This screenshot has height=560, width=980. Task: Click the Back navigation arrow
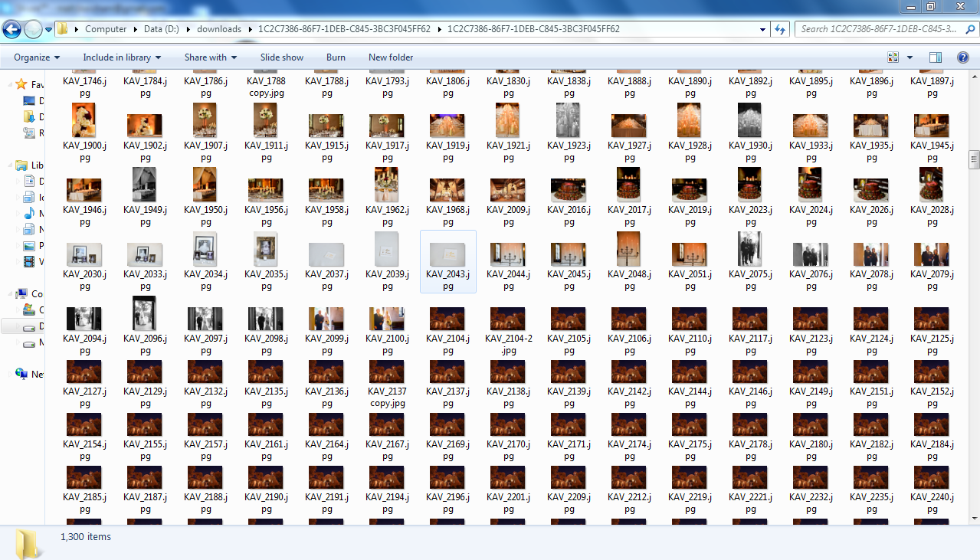pos(12,30)
